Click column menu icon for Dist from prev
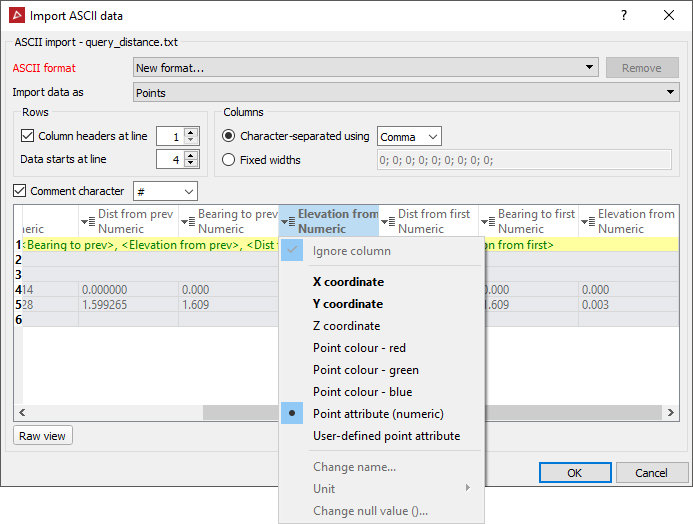The height and width of the screenshot is (524, 693). pos(87,221)
